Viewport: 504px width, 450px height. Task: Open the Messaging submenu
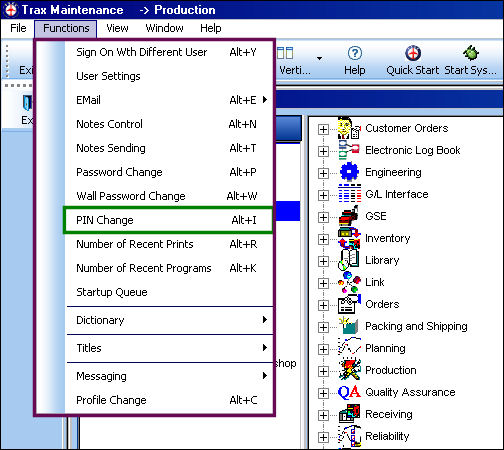[169, 376]
